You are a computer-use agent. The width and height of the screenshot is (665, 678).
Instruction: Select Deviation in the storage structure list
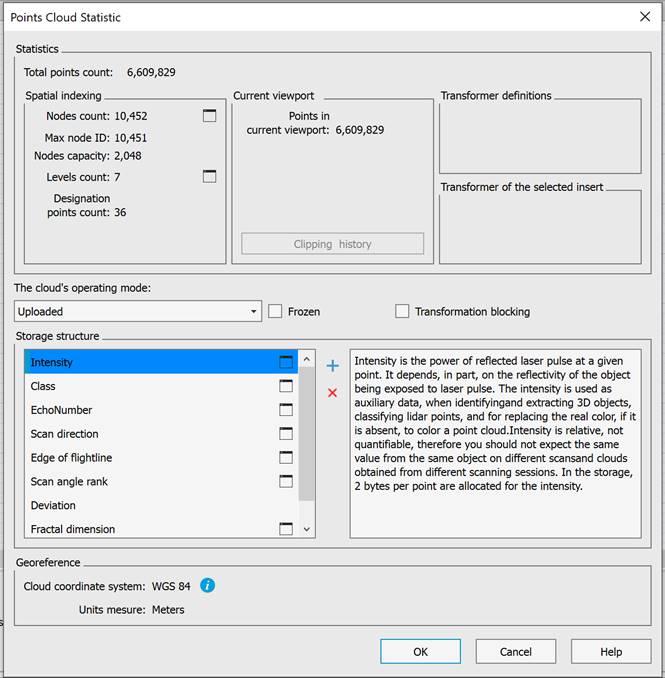tap(54, 506)
